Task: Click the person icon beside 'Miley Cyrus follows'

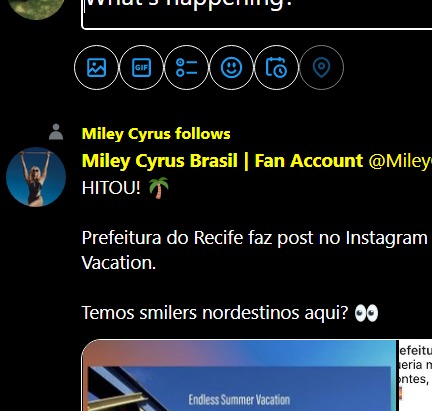Action: click(56, 132)
